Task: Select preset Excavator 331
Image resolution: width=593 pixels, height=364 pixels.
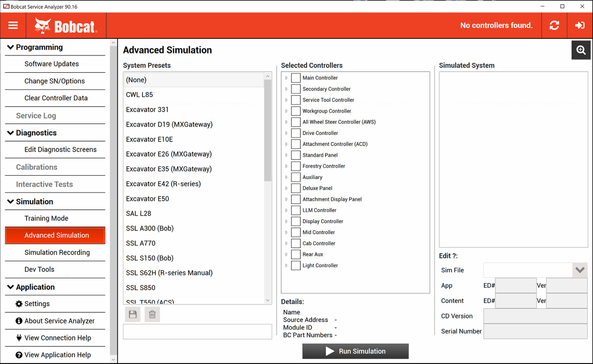Action: 194,110
